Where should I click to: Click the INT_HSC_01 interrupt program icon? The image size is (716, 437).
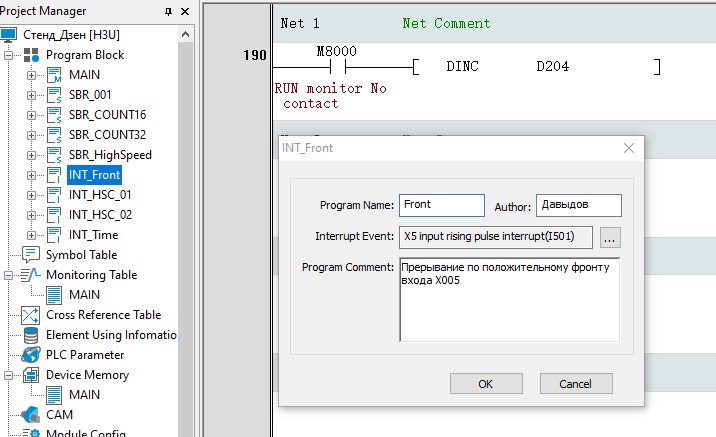(x=54, y=195)
